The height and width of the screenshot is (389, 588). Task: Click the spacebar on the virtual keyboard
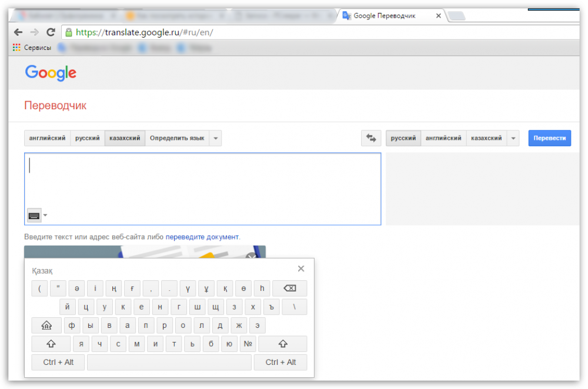click(x=169, y=363)
